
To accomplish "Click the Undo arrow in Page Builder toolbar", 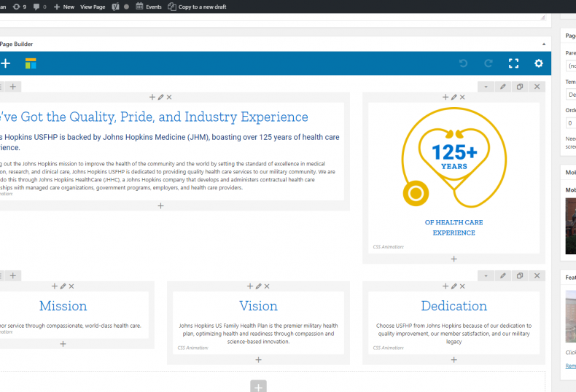I will (x=463, y=63).
